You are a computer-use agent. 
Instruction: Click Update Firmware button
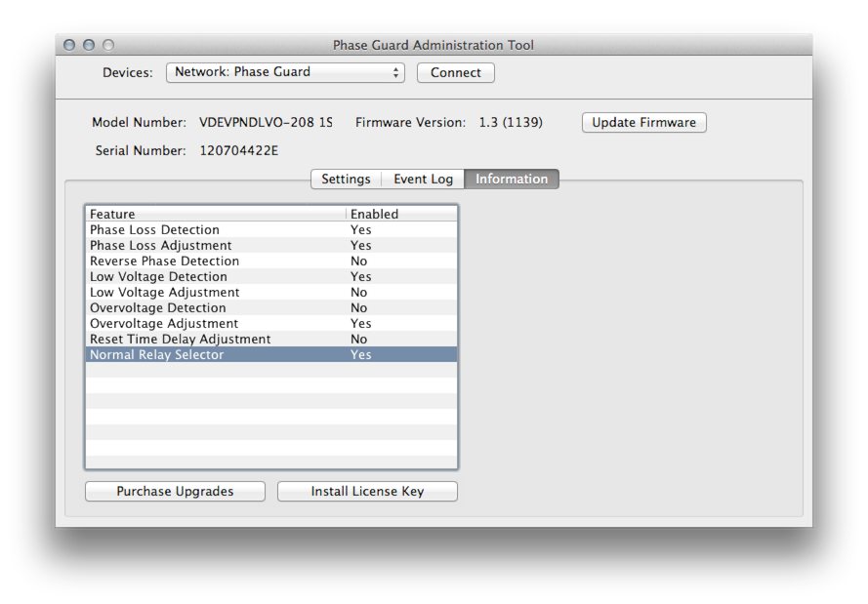[x=643, y=122]
